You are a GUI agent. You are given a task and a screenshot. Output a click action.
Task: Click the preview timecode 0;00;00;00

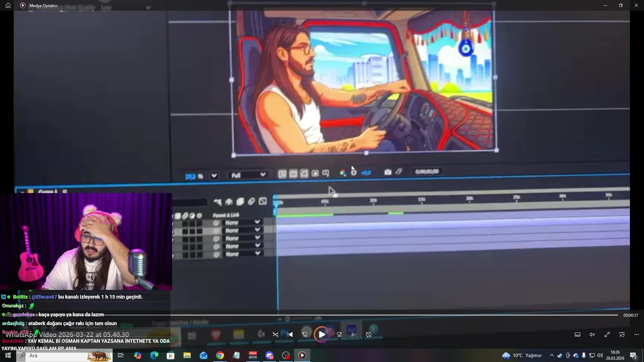tap(427, 171)
